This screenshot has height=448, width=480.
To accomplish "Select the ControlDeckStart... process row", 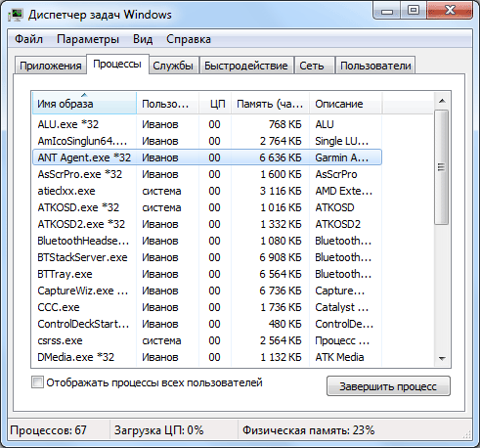I will point(207,324).
